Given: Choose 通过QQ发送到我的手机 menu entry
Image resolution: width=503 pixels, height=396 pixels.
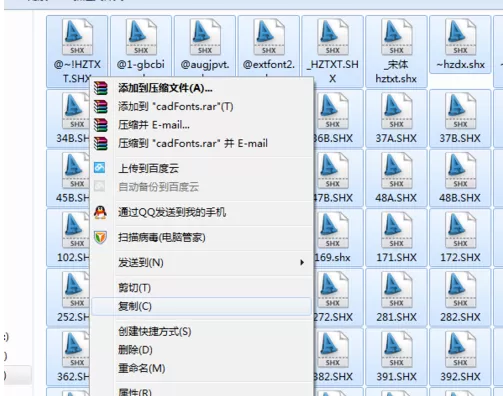Looking at the screenshot, I should pos(202,212).
